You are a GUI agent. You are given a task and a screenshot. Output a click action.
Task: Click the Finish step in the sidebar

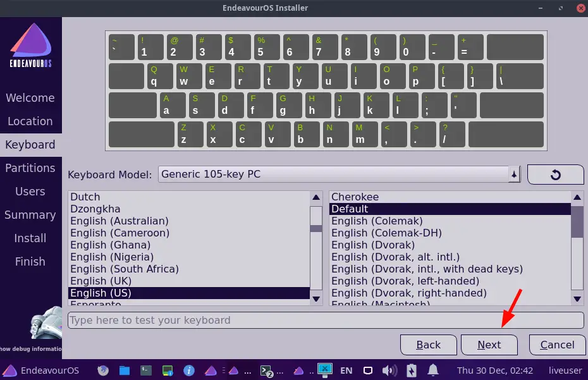coord(30,262)
